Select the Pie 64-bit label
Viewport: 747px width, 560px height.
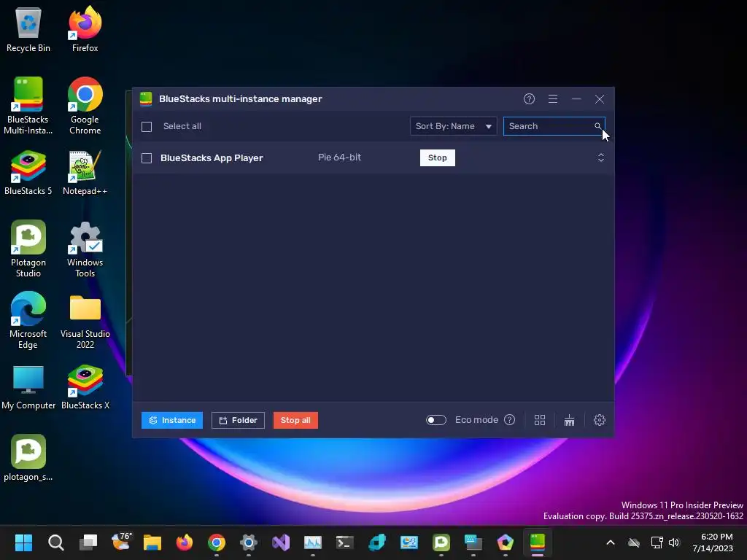pos(339,157)
